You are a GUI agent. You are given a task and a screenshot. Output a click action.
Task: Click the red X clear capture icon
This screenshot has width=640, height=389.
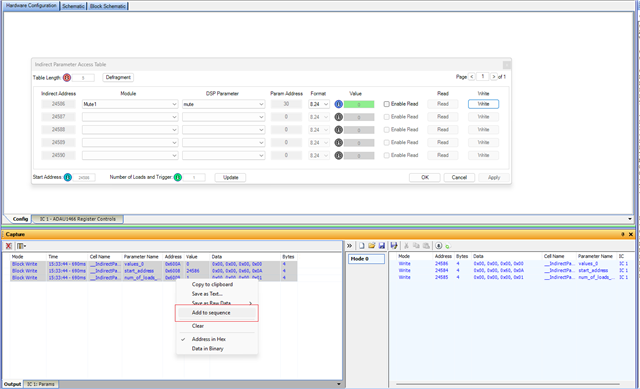tap(8, 246)
